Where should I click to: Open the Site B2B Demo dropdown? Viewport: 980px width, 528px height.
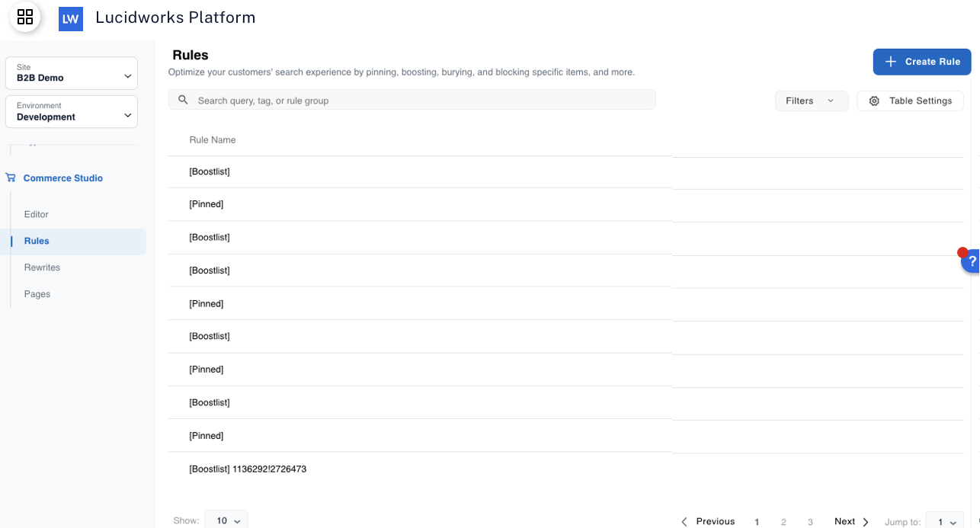pos(72,73)
